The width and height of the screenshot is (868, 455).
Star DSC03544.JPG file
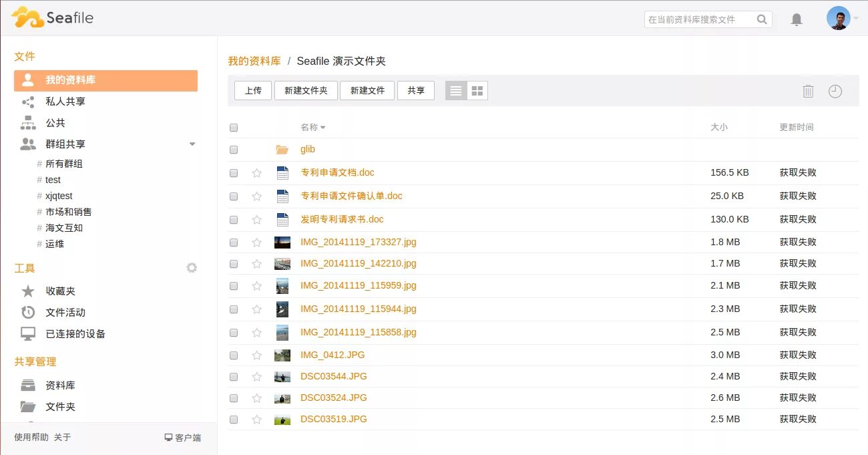point(256,377)
